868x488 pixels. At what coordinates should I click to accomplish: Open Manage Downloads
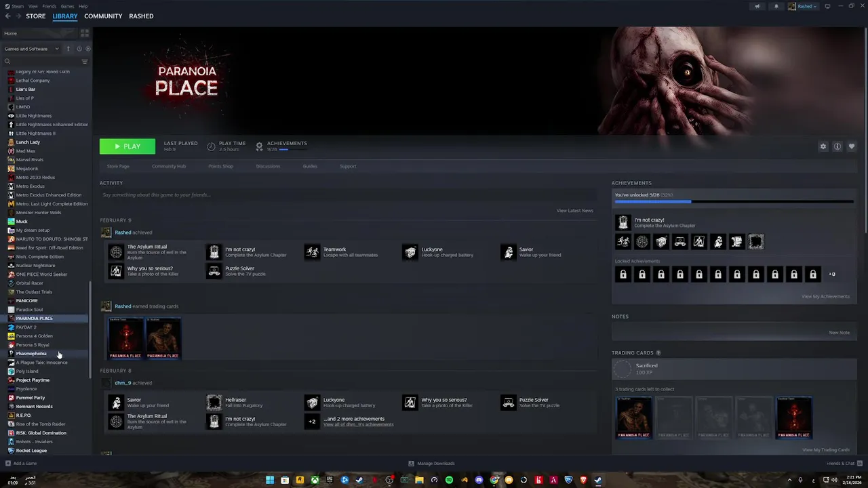click(431, 464)
